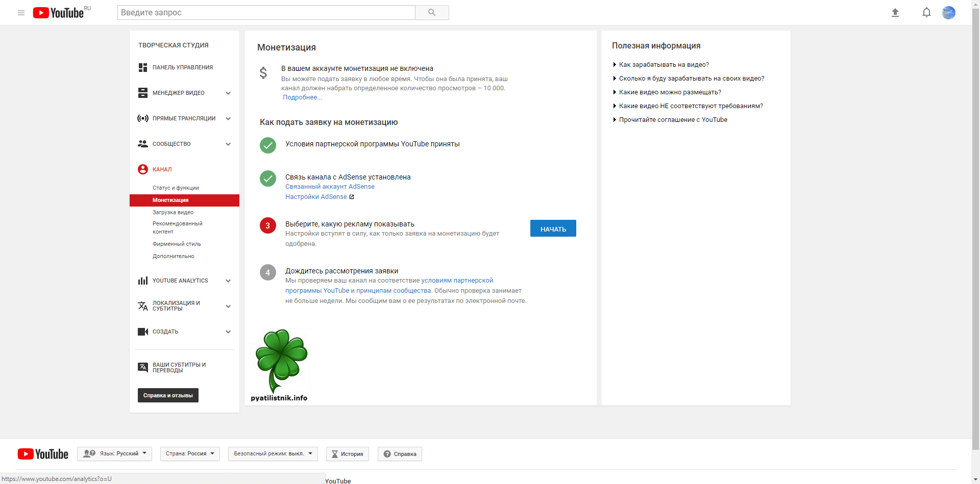This screenshot has height=484, width=980.
Task: Click the Ваши субтитры и переводы icon
Action: tap(143, 367)
